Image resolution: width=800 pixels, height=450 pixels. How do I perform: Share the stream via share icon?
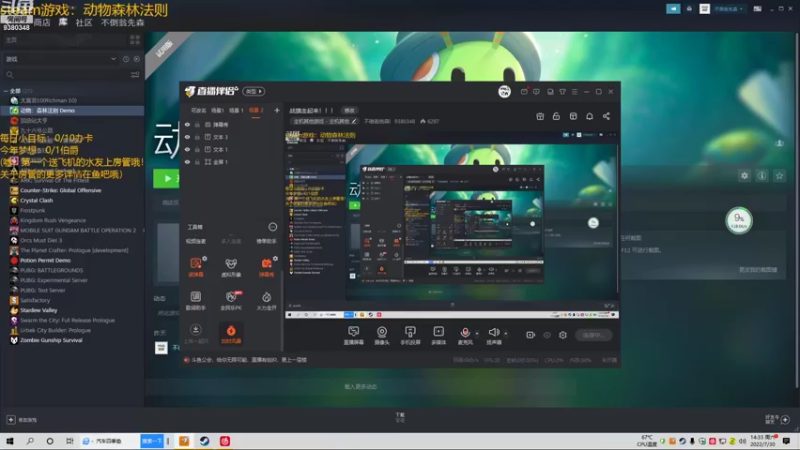606,116
